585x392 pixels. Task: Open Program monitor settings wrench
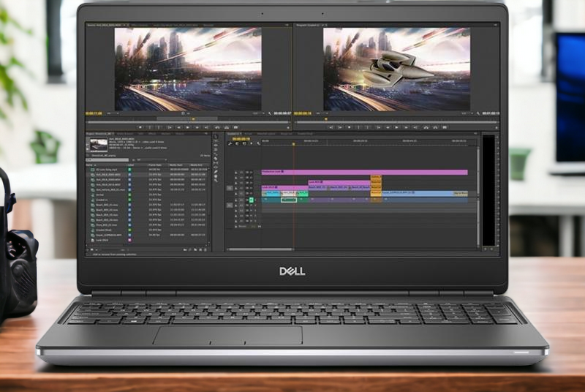tap(478, 113)
